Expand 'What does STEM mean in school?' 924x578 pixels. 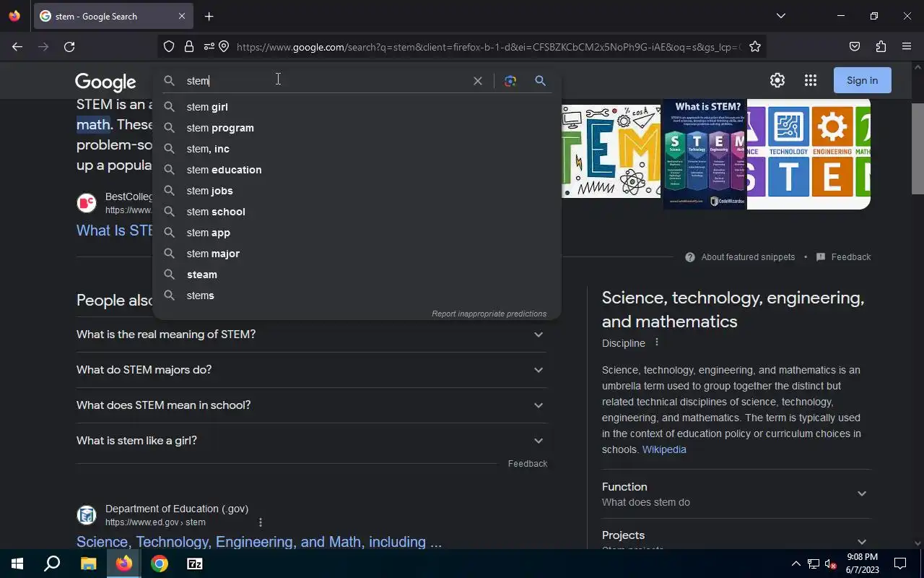coord(311,405)
